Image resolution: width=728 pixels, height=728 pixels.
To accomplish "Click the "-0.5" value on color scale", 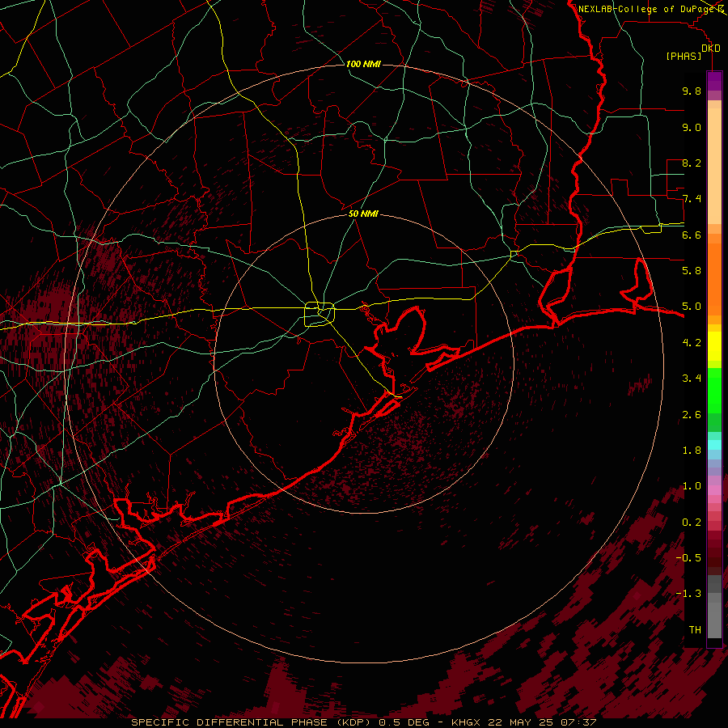I will [688, 558].
